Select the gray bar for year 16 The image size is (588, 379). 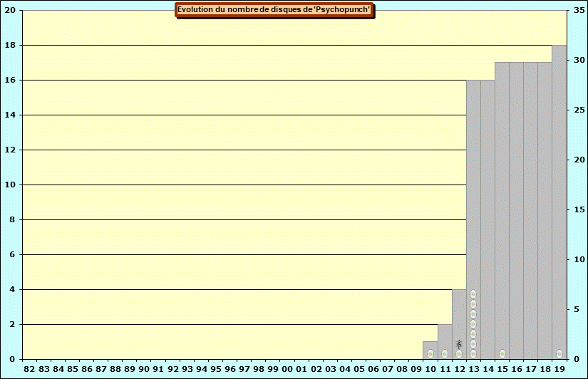point(517,211)
